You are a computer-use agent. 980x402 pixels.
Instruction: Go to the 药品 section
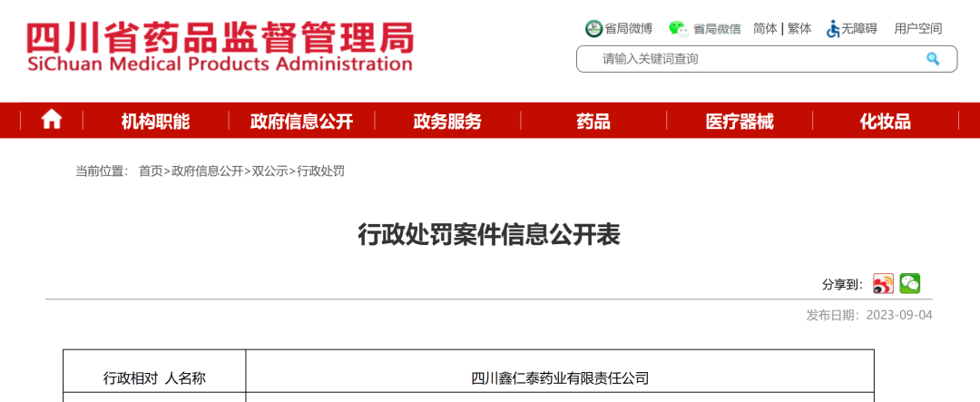pos(593,121)
